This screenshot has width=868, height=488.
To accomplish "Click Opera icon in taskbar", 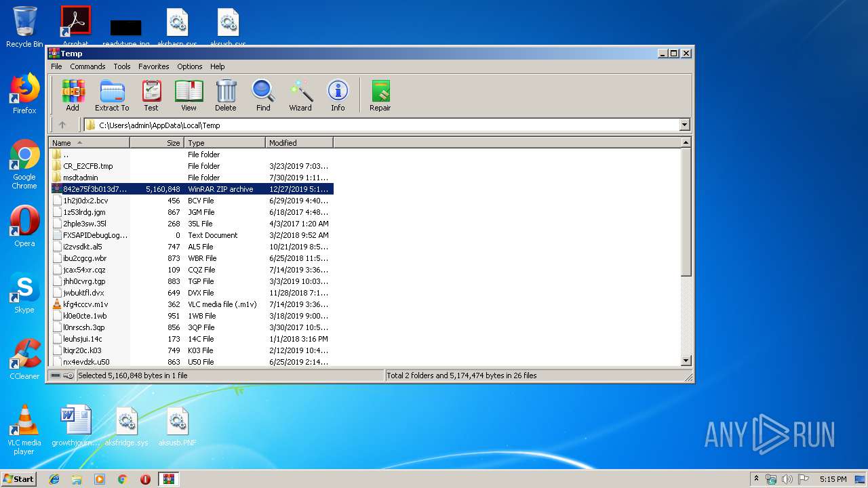I will [145, 479].
